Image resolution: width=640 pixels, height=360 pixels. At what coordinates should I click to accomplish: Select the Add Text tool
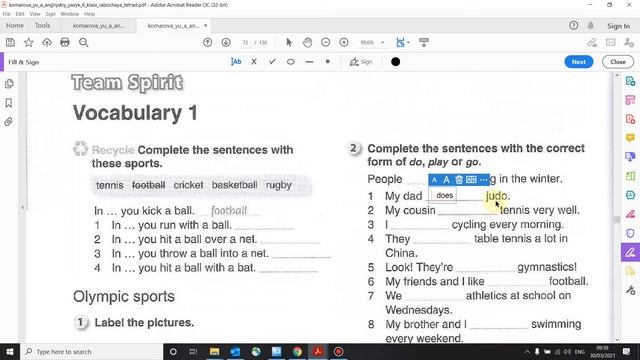coord(236,62)
